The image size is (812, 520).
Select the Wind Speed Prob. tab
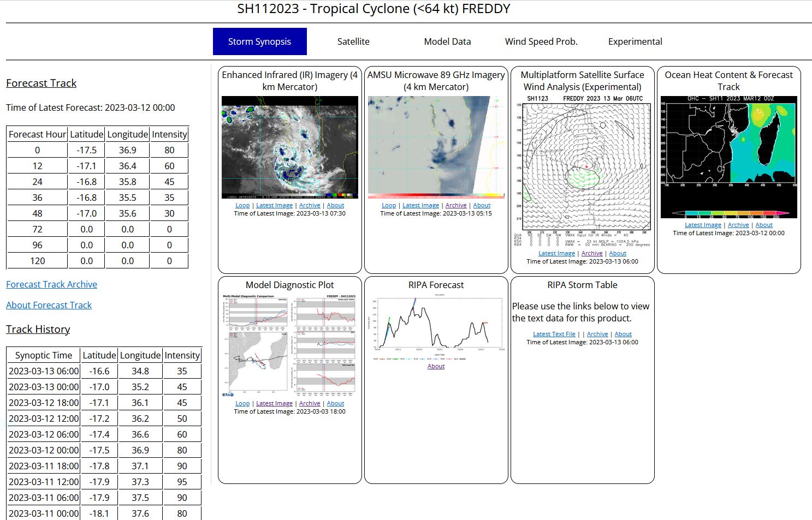pyautogui.click(x=541, y=41)
